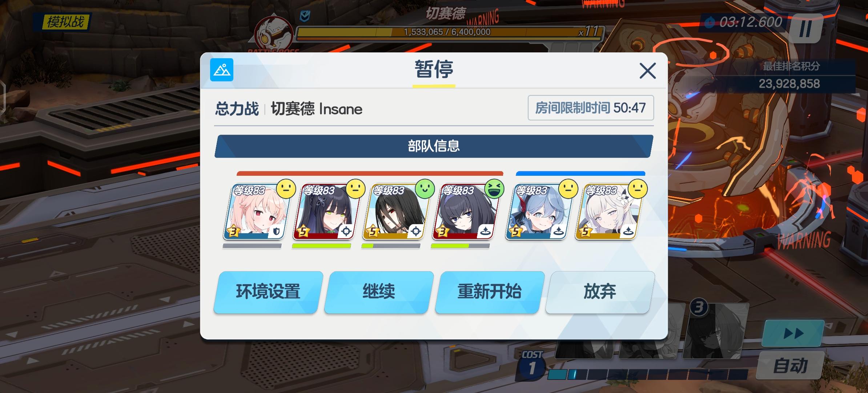
Task: Click 继续 to resume battle
Action: click(379, 292)
